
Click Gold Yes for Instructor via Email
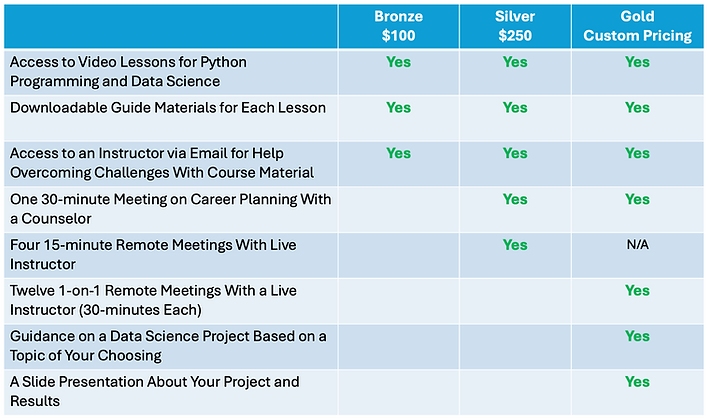[x=637, y=154]
